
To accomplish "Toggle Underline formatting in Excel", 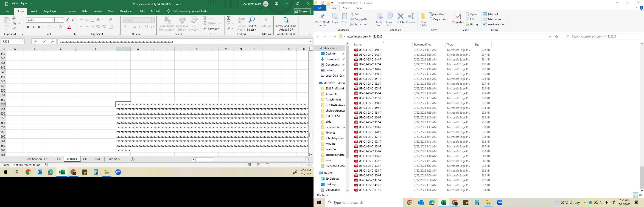I will (x=39, y=27).
